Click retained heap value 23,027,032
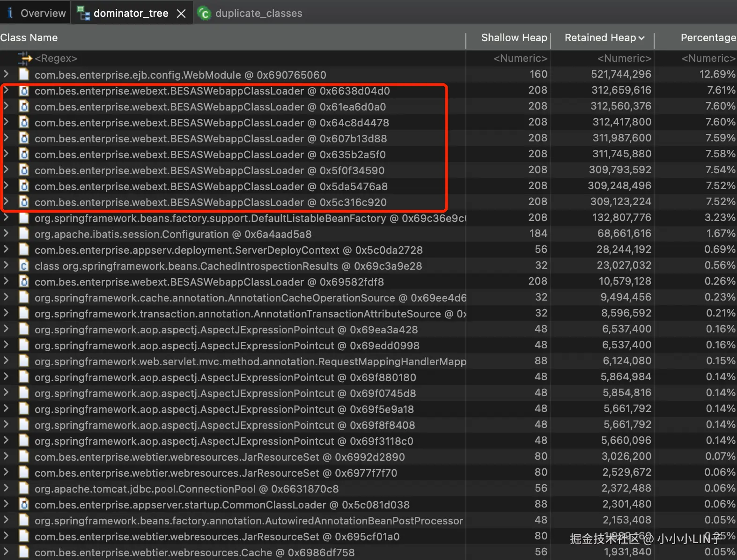Viewport: 737px width, 560px height. point(624,265)
